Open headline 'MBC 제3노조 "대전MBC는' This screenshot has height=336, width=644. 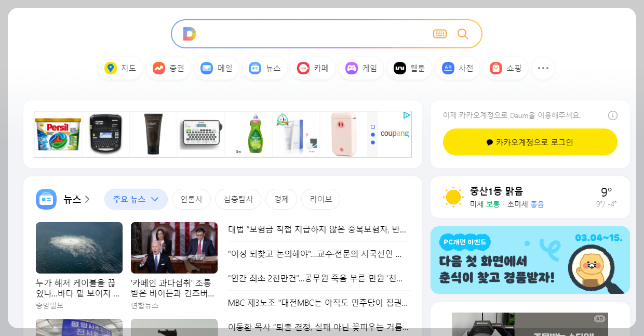click(x=318, y=303)
